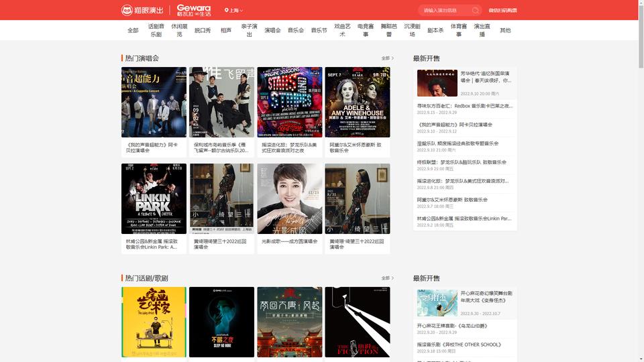Click 林肯公园&新金属 card title
Screen dimensions: 644x362
(152, 244)
